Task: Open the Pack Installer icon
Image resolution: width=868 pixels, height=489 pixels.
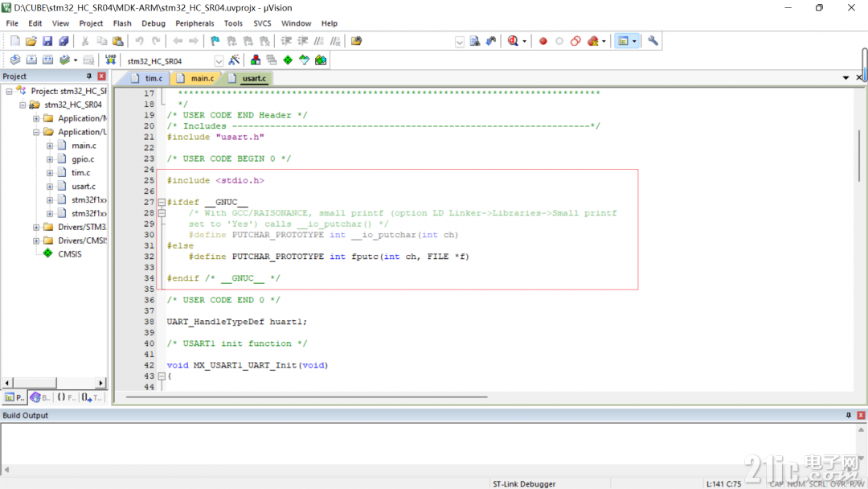Action: pos(321,60)
